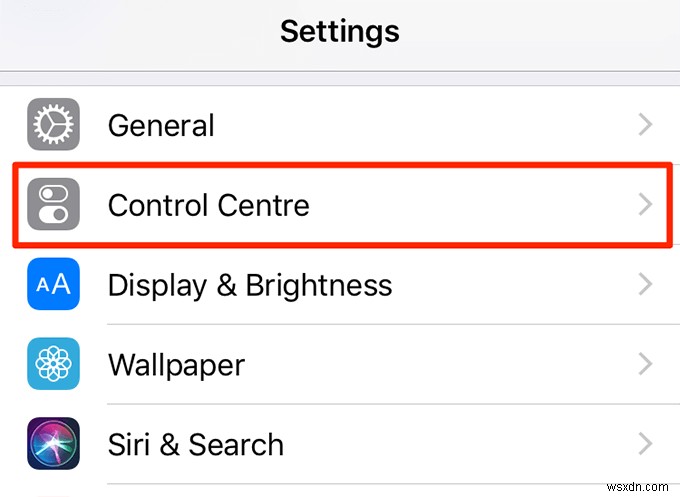Tap the partially visible icon below Siri
This screenshot has height=497, width=680.
click(x=53, y=492)
